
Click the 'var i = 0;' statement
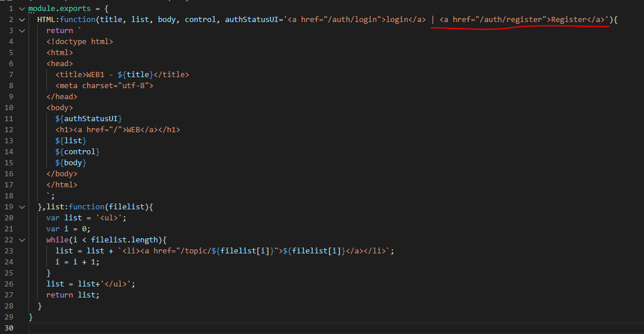click(x=68, y=229)
